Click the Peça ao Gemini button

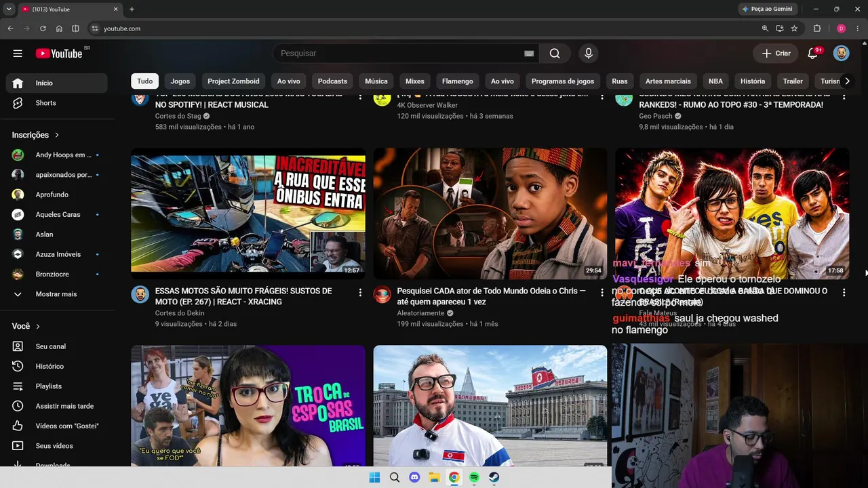tap(767, 9)
